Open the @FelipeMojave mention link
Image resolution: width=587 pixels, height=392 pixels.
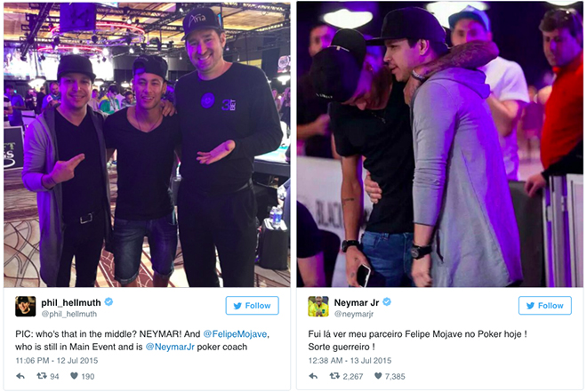tap(236, 334)
